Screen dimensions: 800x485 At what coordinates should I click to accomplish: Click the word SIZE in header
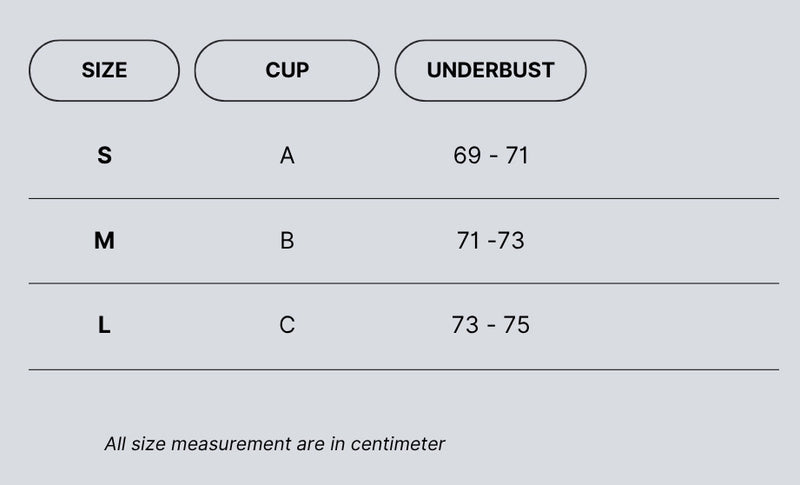pos(104,70)
